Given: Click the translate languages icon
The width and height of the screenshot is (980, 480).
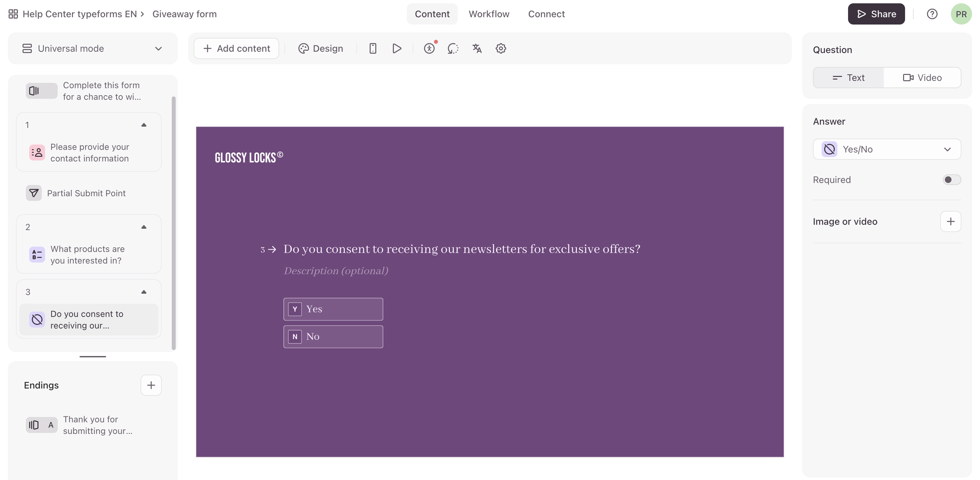Looking at the screenshot, I should [x=477, y=48].
